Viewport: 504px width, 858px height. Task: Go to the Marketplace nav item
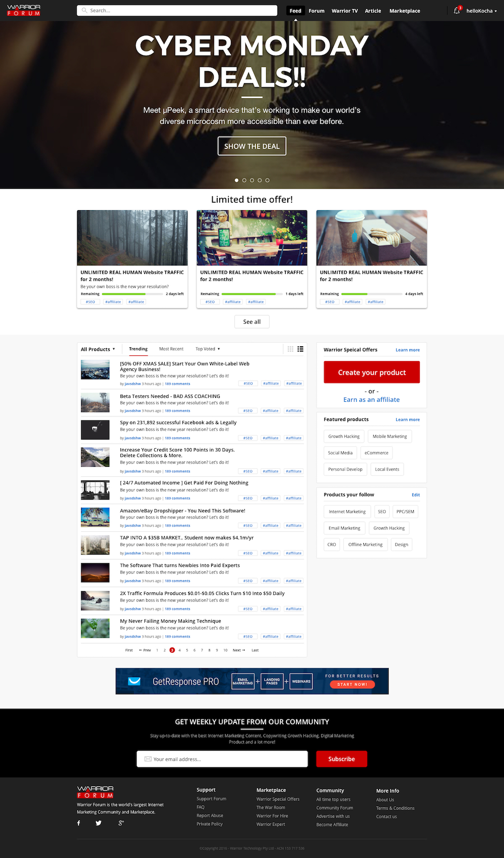click(x=404, y=11)
